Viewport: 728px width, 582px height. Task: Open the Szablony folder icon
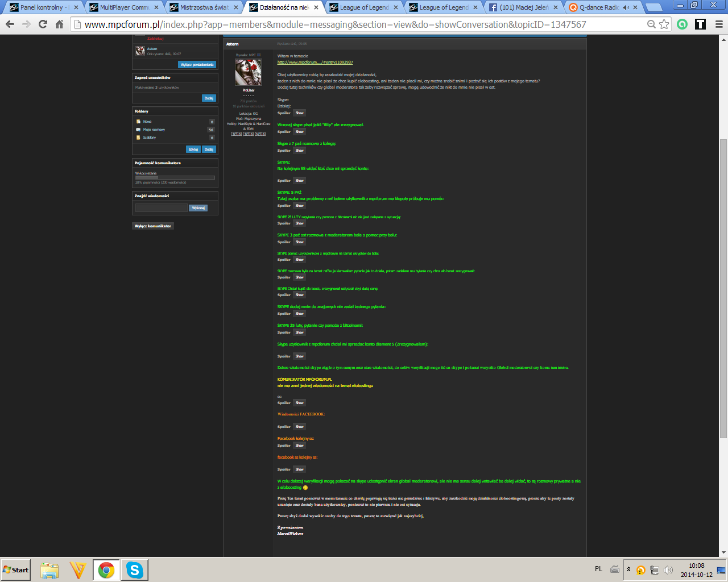tap(138, 138)
